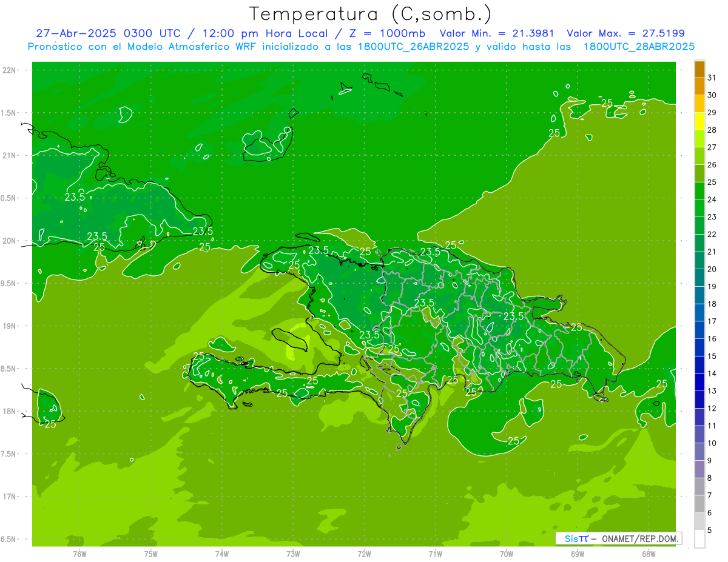Viewport: 728px width, 562px height.
Task: Click the "71W" longitude axis label
Action: coord(435,555)
